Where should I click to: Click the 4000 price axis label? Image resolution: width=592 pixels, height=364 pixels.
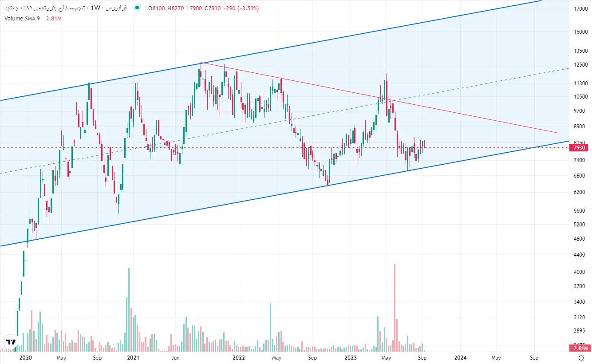(580, 272)
